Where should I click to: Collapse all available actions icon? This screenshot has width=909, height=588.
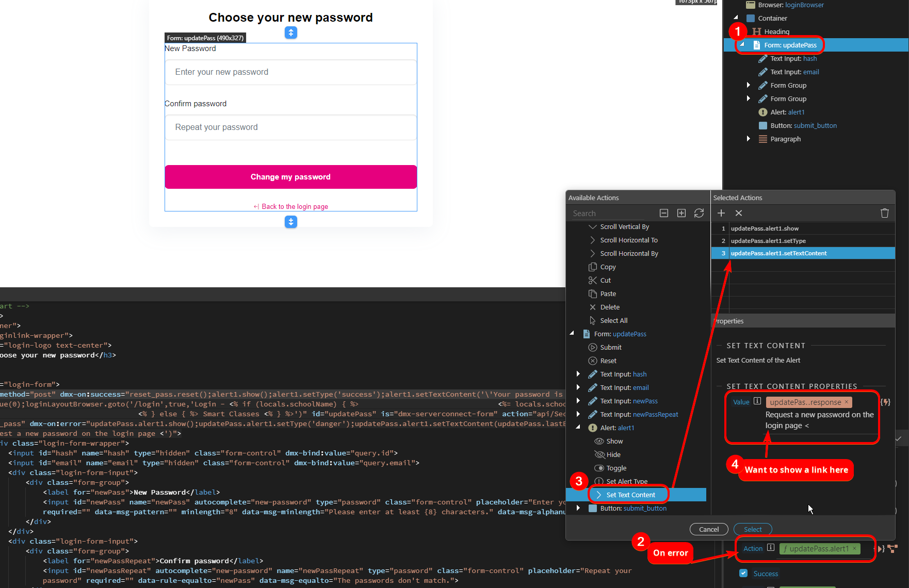pyautogui.click(x=664, y=213)
